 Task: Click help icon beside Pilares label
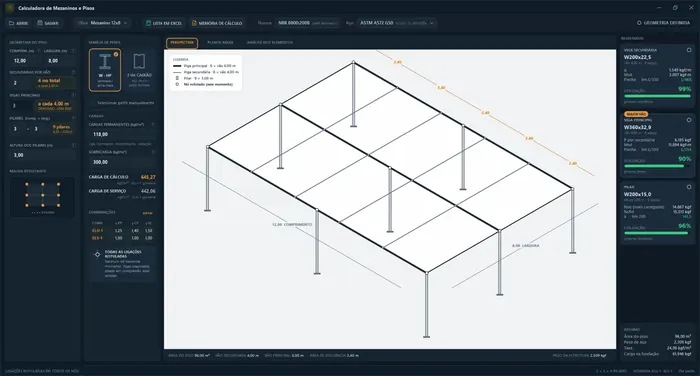point(73,118)
